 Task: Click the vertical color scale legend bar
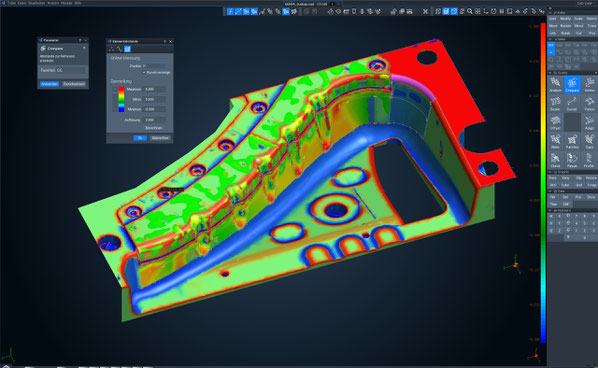click(543, 182)
